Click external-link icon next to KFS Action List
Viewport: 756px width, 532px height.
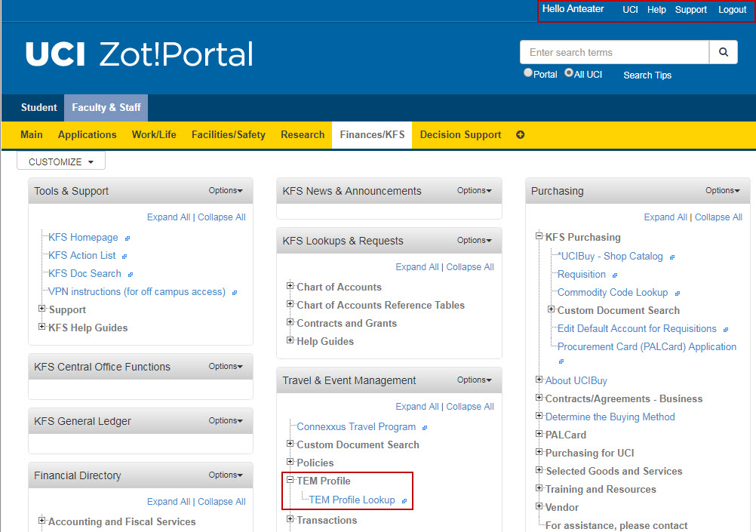click(x=124, y=256)
